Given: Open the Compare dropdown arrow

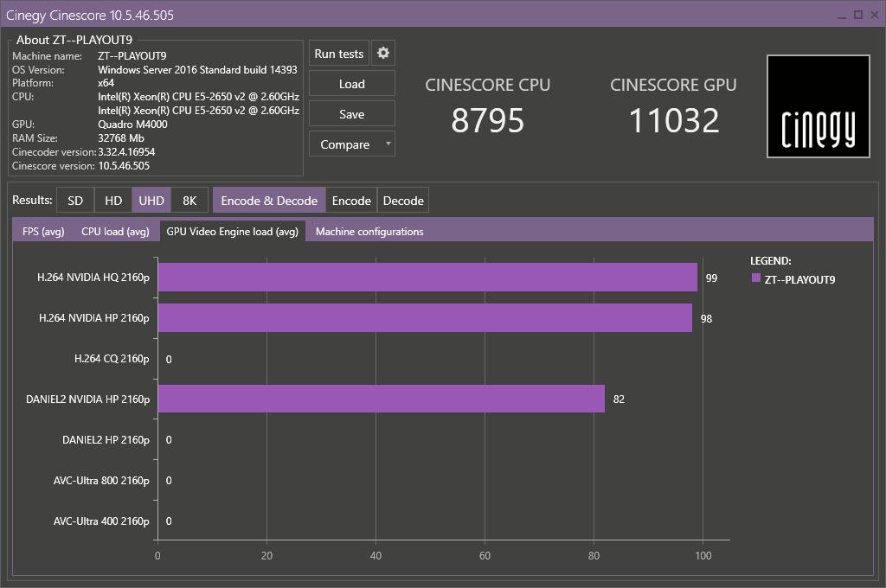Looking at the screenshot, I should [x=388, y=144].
